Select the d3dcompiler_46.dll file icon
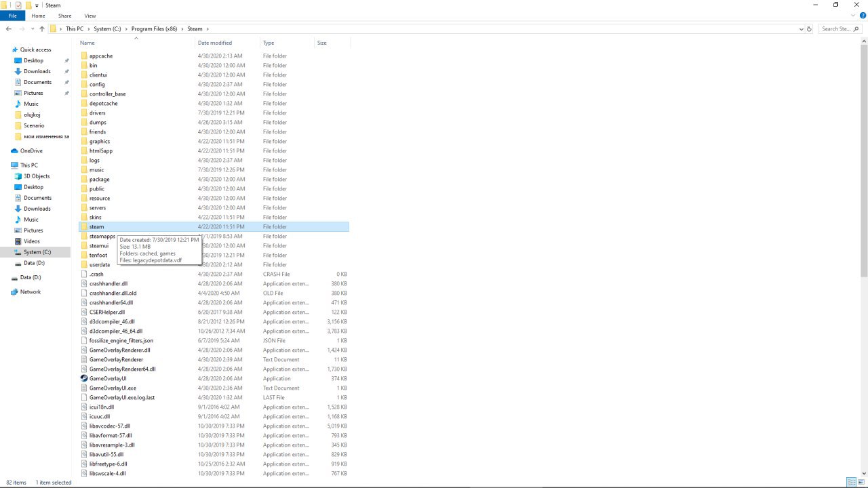868x488 pixels. (84, 322)
